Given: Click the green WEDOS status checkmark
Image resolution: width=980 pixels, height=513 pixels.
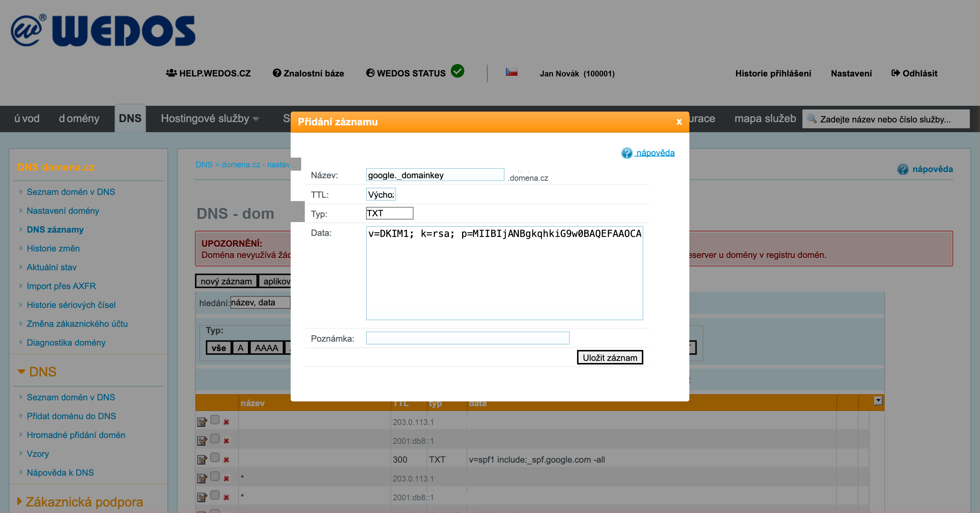Looking at the screenshot, I should (x=457, y=71).
